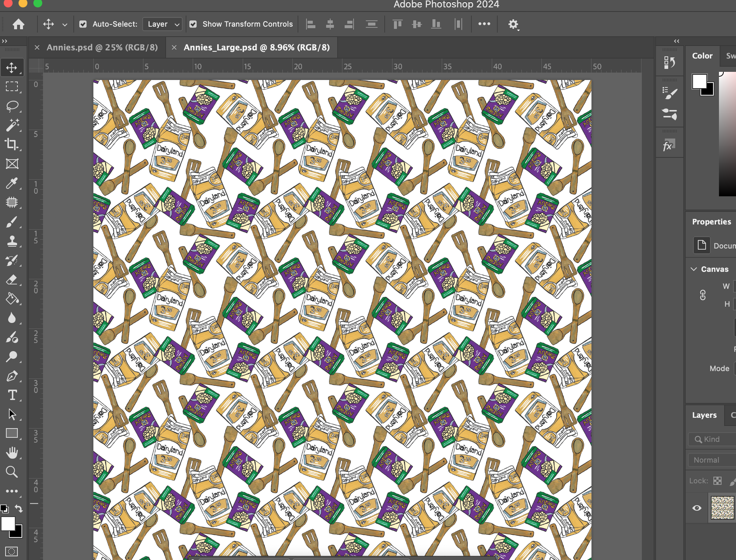The width and height of the screenshot is (736, 560).
Task: Select the Magic Wand tool
Action: tap(12, 125)
